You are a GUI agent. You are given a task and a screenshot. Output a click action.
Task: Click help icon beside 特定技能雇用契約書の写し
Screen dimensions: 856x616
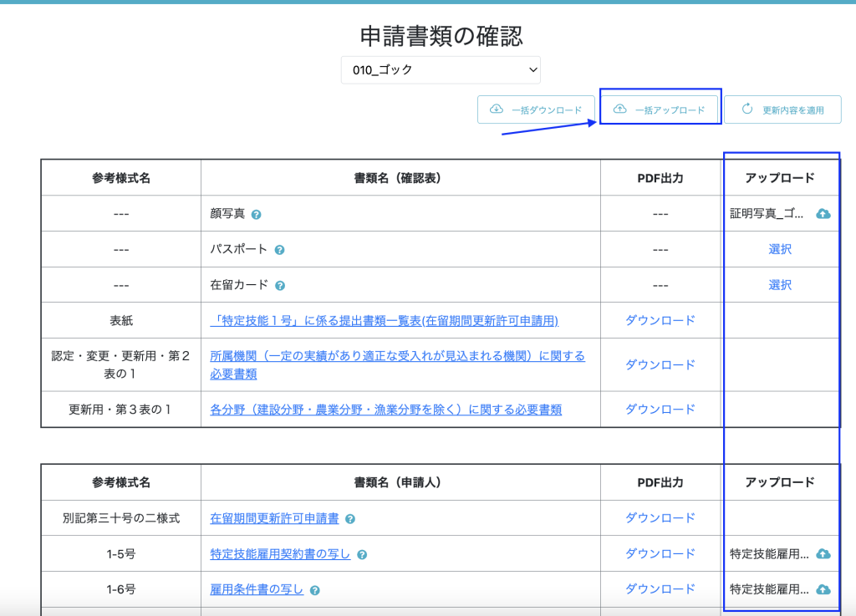(362, 555)
